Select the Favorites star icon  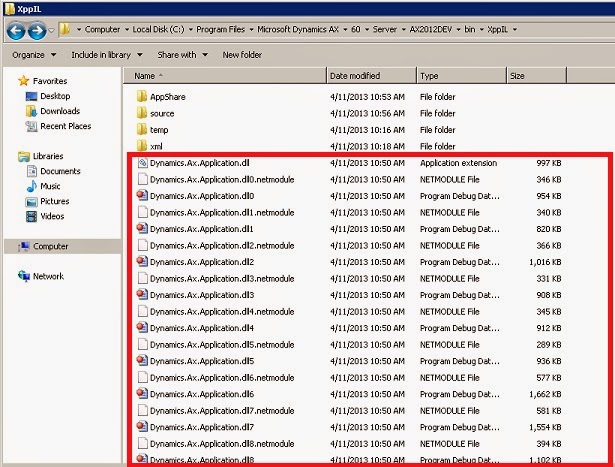click(24, 81)
